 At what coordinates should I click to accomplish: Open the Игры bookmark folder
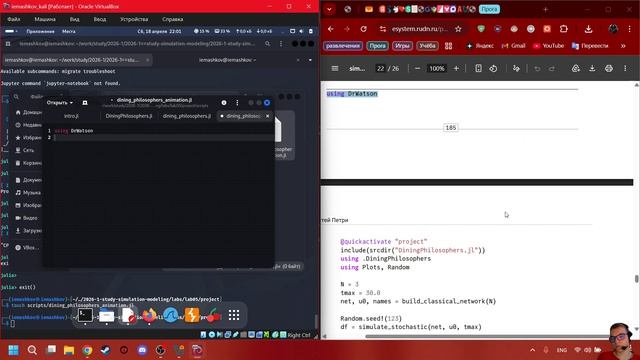click(x=402, y=46)
